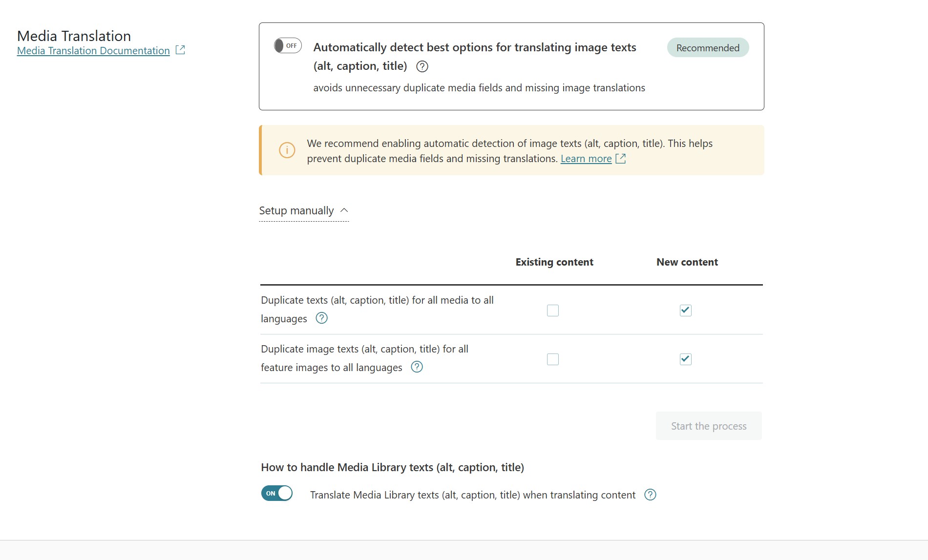The width and height of the screenshot is (928, 560).
Task: Follow the Learn more link
Action: [586, 159]
